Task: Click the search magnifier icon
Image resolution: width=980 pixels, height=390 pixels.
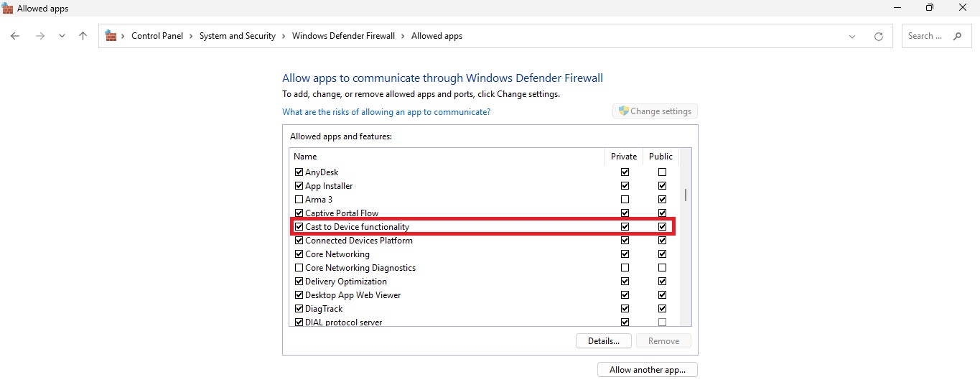Action: pyautogui.click(x=957, y=36)
